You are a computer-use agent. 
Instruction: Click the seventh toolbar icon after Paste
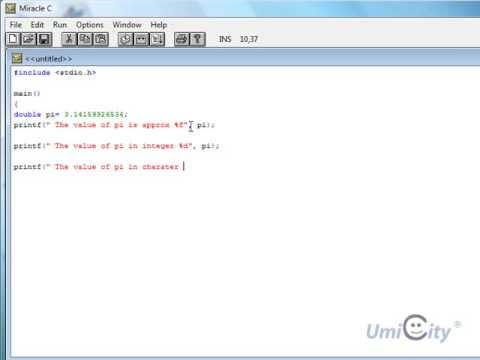pyautogui.click(x=126, y=39)
